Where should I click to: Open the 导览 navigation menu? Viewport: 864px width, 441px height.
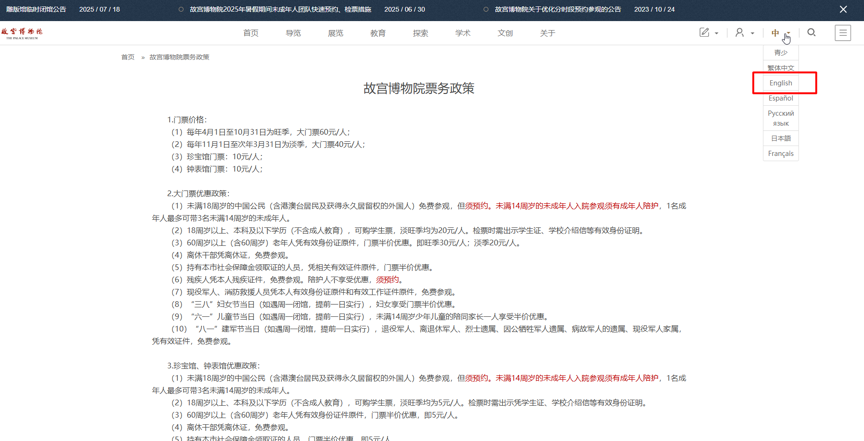293,33
